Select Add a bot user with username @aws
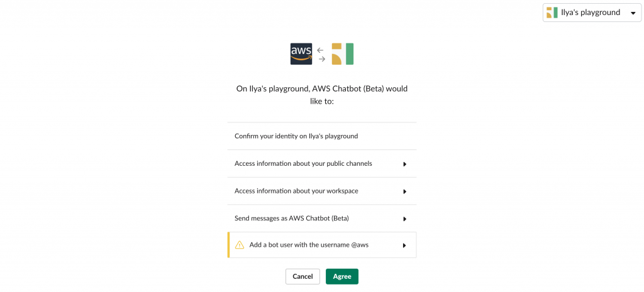 pyautogui.click(x=322, y=245)
